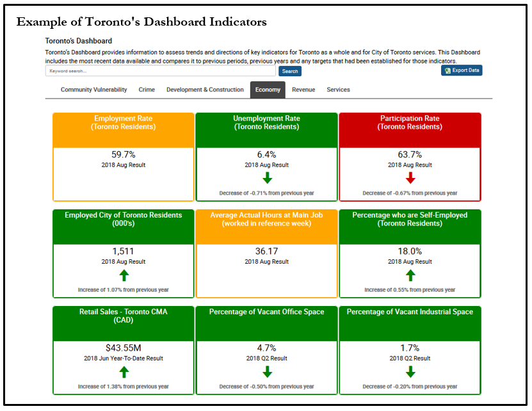Image resolution: width=532 pixels, height=411 pixels.
Task: Open the Retail Sales - Toronto CMA header
Action: coord(124,324)
